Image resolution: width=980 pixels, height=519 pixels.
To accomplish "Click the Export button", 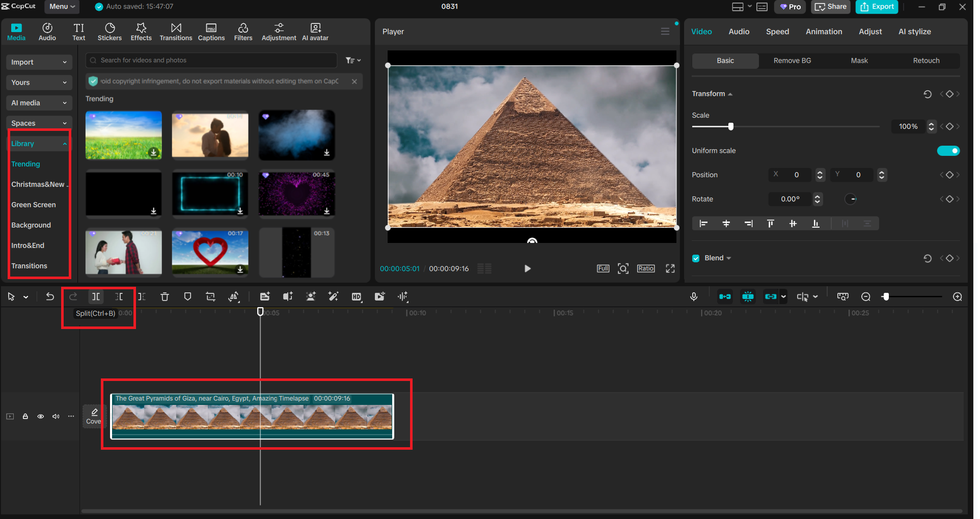I will [877, 7].
